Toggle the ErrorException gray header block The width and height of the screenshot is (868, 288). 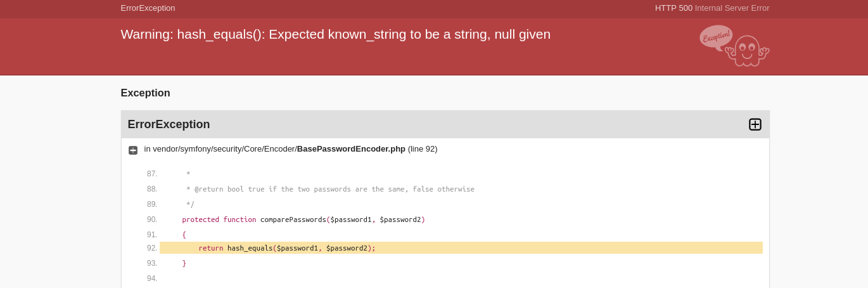[445, 124]
